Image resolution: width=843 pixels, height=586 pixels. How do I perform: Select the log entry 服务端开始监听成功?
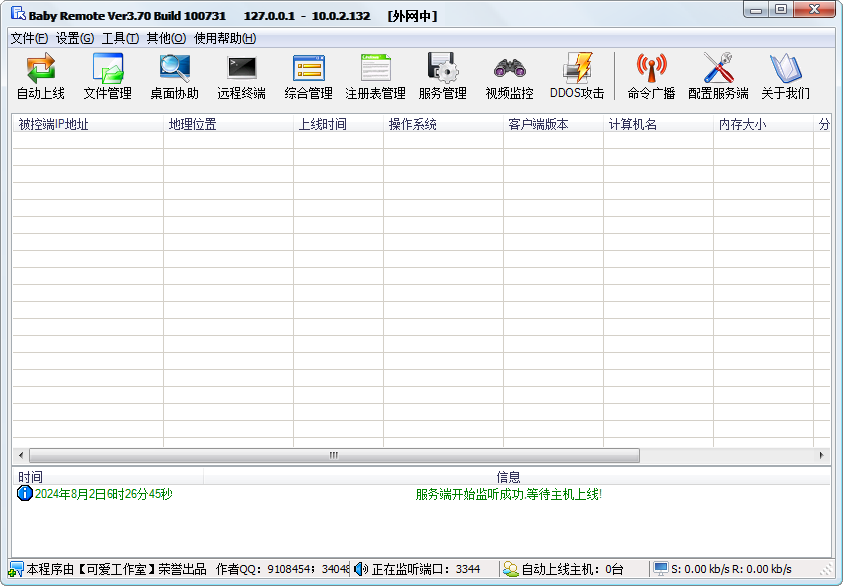(508, 494)
